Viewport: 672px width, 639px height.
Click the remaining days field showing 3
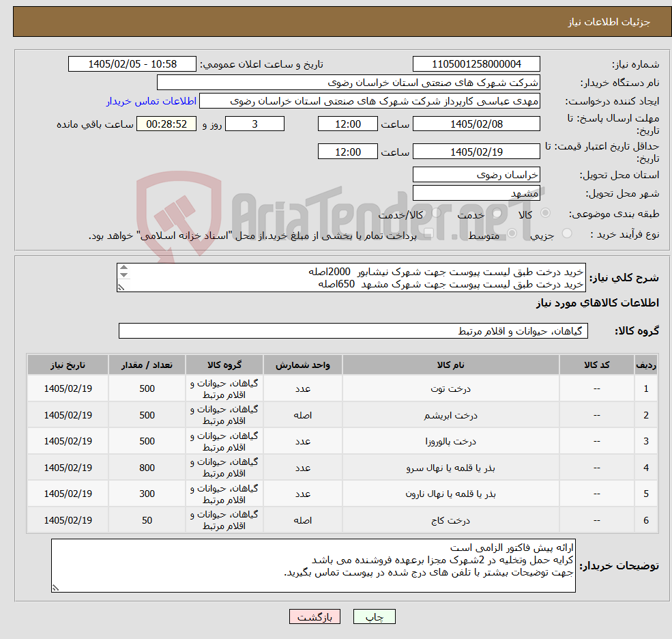tap(254, 124)
